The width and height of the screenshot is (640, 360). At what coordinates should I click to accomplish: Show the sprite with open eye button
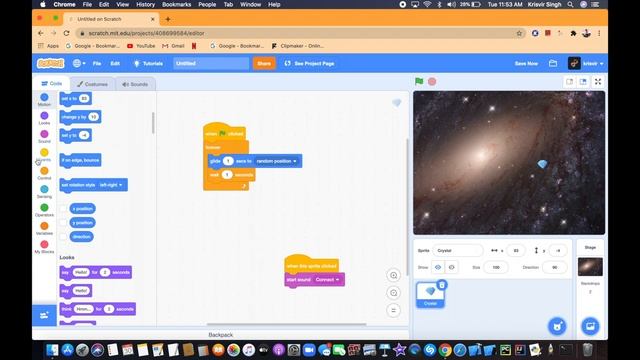click(438, 267)
